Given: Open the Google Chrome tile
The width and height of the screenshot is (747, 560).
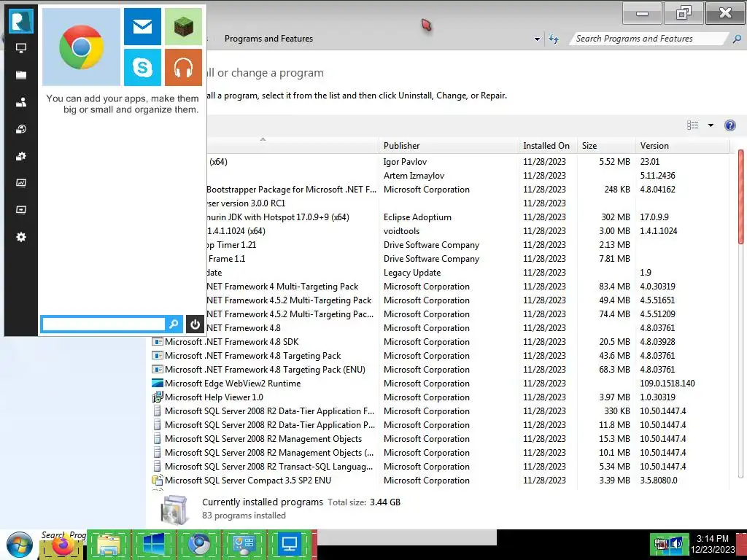Looking at the screenshot, I should (81, 47).
